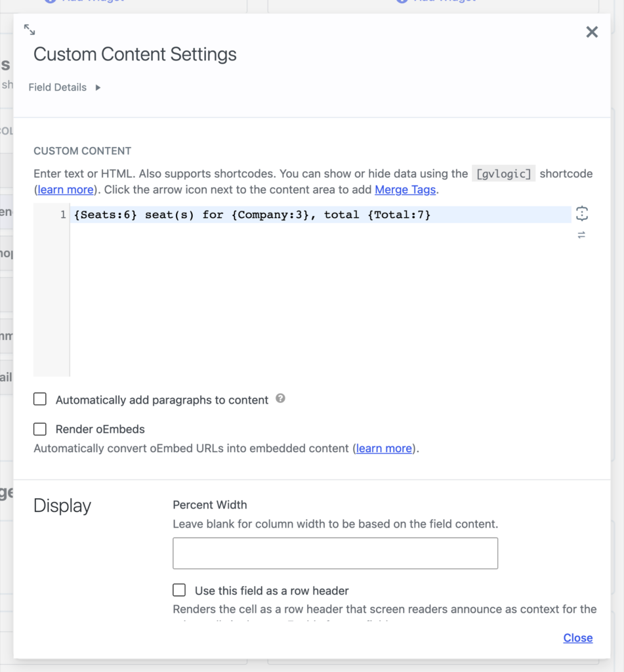Enable the Render oEmbeds checkbox

coord(40,429)
